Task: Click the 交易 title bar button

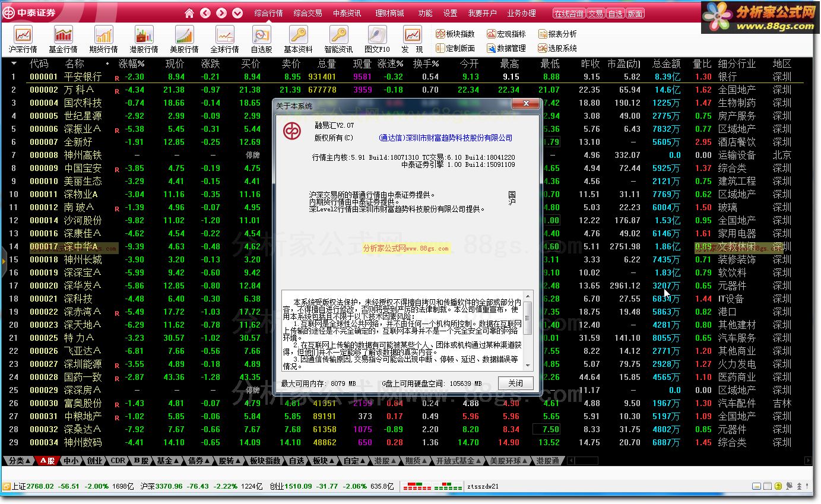Action: [x=596, y=13]
